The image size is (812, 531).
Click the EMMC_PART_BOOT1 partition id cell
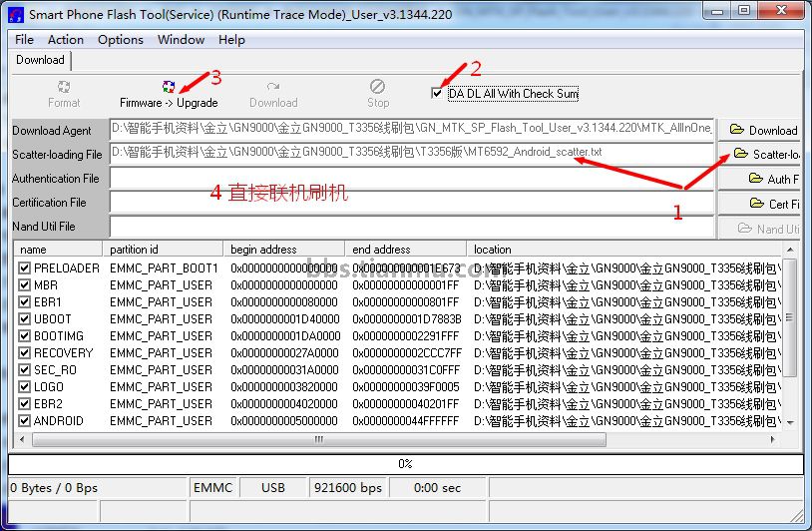pyautogui.click(x=165, y=267)
